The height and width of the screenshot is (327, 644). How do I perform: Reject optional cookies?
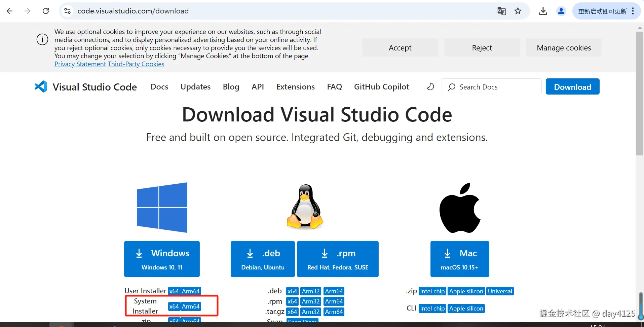pos(482,48)
